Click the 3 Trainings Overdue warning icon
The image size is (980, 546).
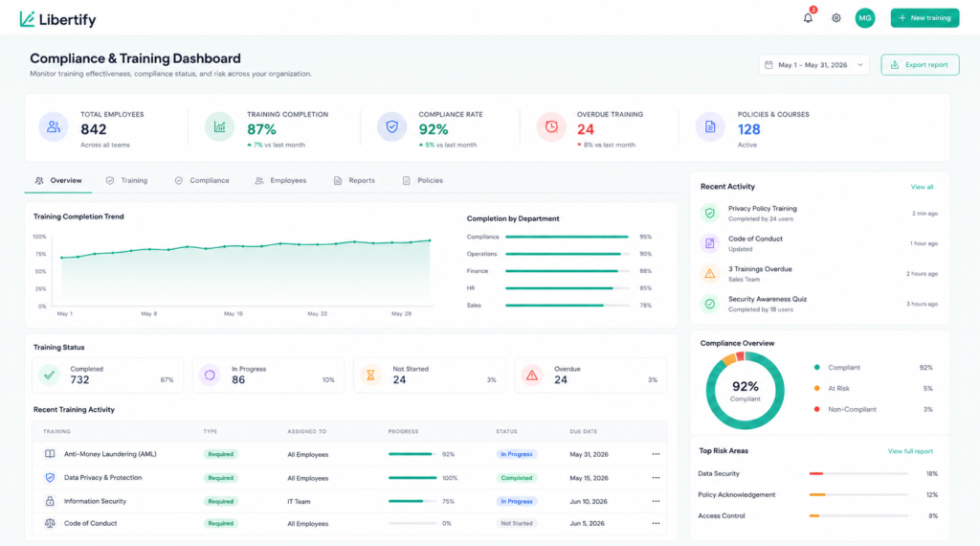click(x=710, y=273)
